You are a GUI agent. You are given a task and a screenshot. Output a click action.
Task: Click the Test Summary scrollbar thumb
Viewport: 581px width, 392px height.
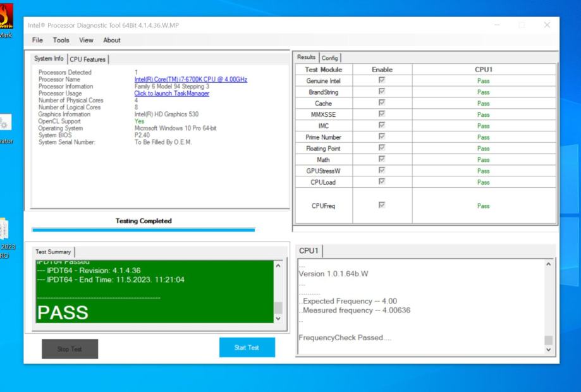278,307
